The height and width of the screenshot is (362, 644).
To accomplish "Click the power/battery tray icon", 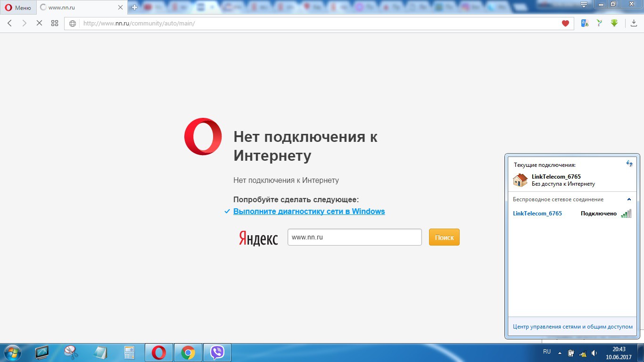I will click(571, 353).
